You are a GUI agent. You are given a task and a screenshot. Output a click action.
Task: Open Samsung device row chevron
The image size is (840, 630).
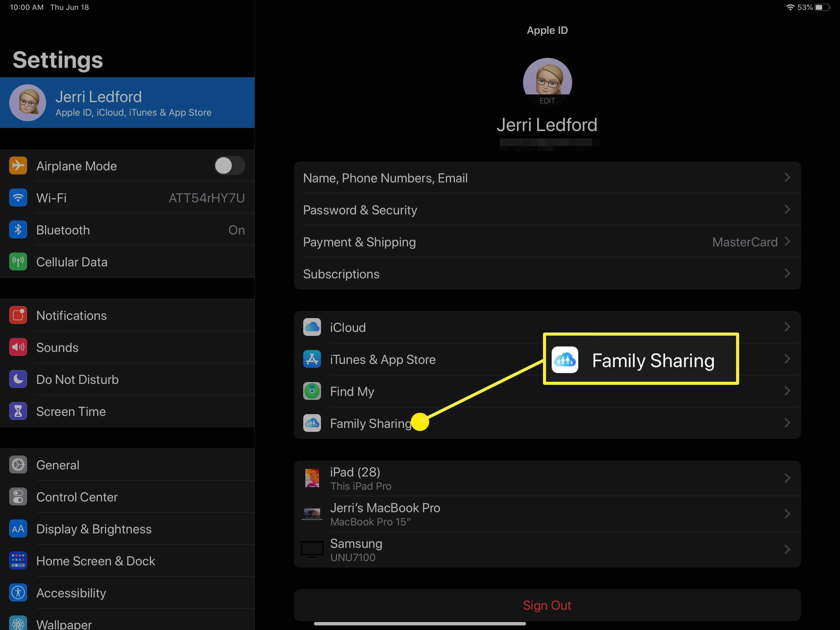(x=787, y=549)
